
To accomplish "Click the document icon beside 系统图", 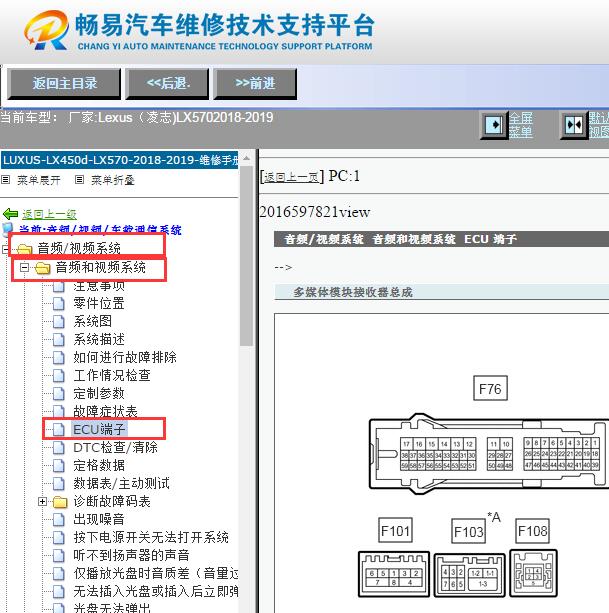I will tap(59, 321).
